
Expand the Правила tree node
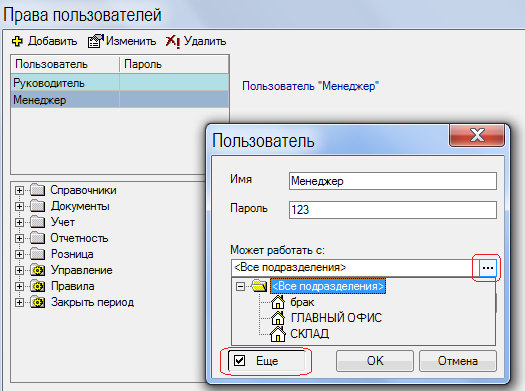(19, 287)
